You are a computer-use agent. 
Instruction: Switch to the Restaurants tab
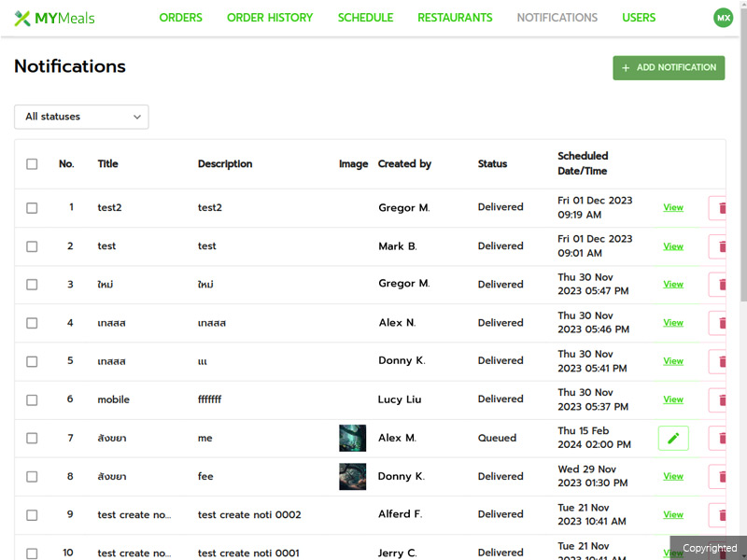455,18
